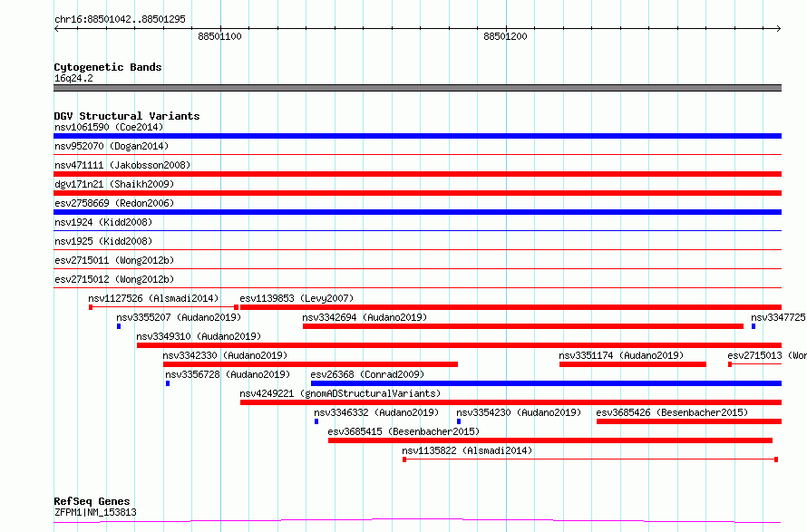The width and height of the screenshot is (807, 532).
Task: Open the dgv171n21 (Shaikh2009) variant entry
Action: point(114,184)
